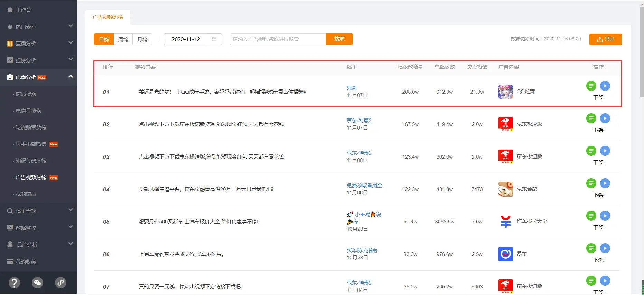
Task: Play the video in rank 03 row
Action: [605, 151]
